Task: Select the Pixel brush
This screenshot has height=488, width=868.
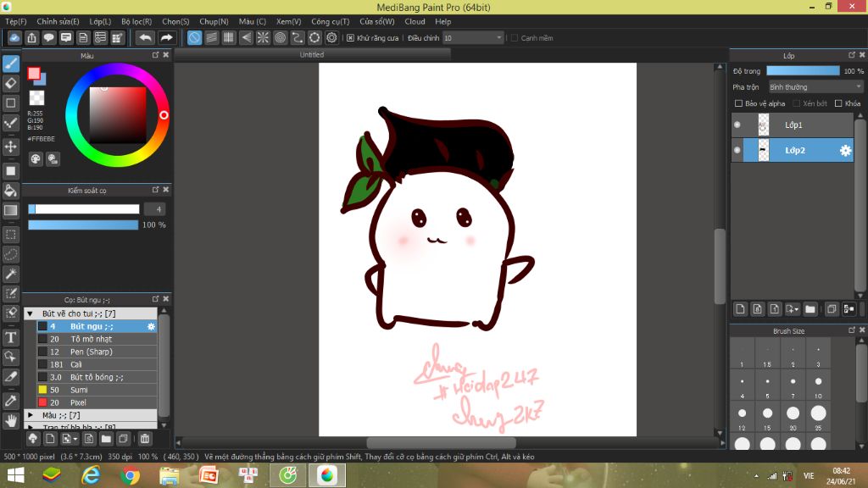Action: pos(97,402)
